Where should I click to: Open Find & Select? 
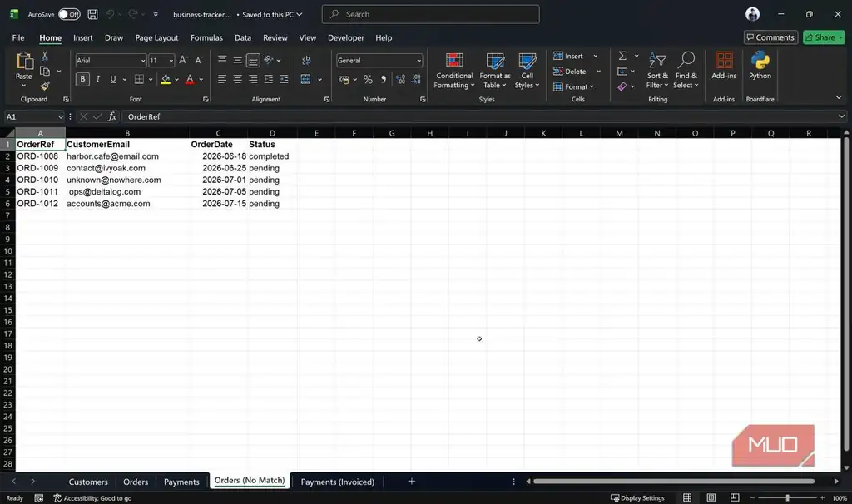686,71
